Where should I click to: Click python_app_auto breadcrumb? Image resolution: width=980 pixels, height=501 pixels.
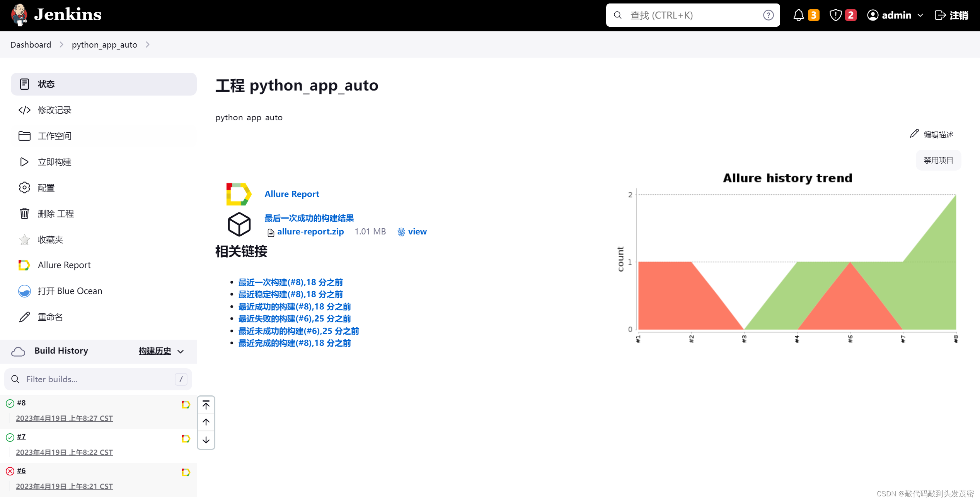(104, 44)
